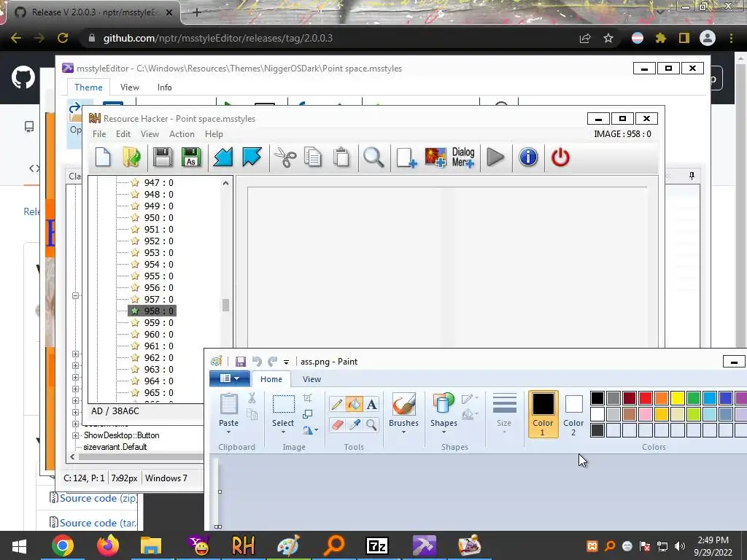Bookmark the page with Chrome's star icon
The width and height of the screenshot is (747, 560).
pos(608,38)
